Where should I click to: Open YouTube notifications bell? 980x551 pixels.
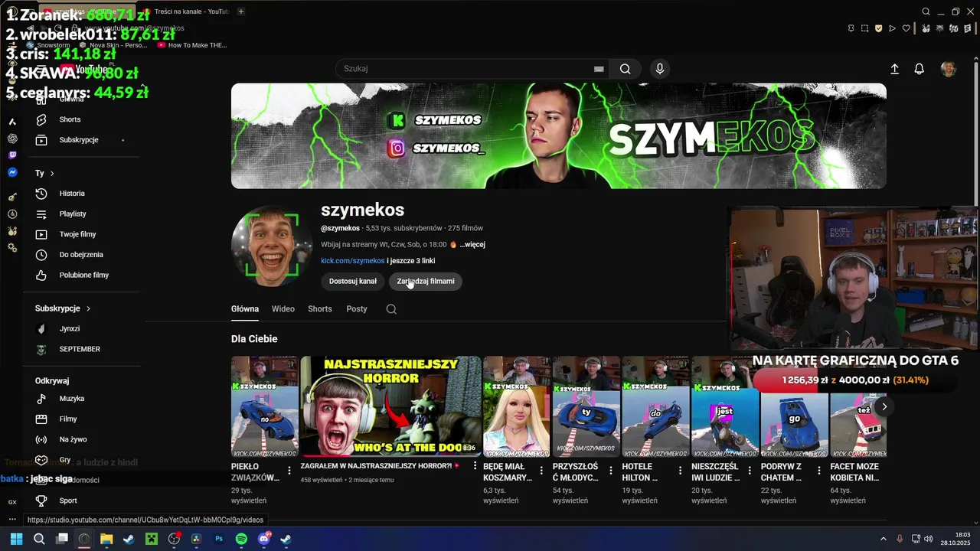tap(920, 69)
